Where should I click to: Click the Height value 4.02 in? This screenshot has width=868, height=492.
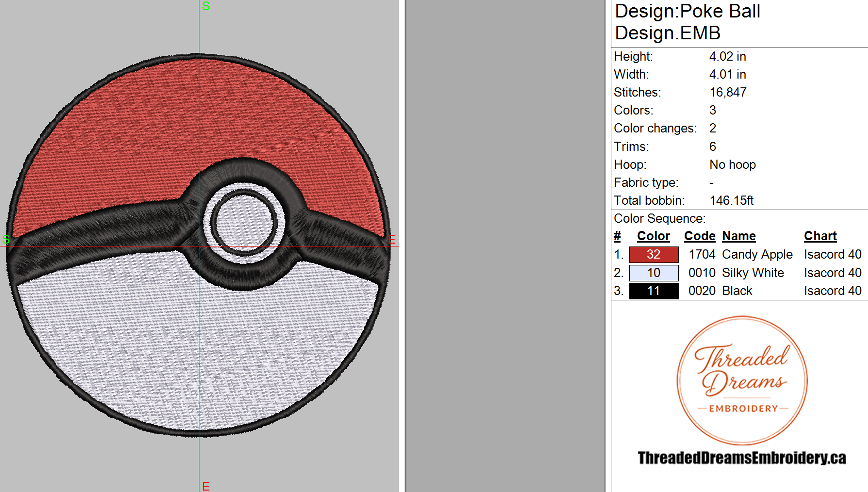tap(728, 56)
